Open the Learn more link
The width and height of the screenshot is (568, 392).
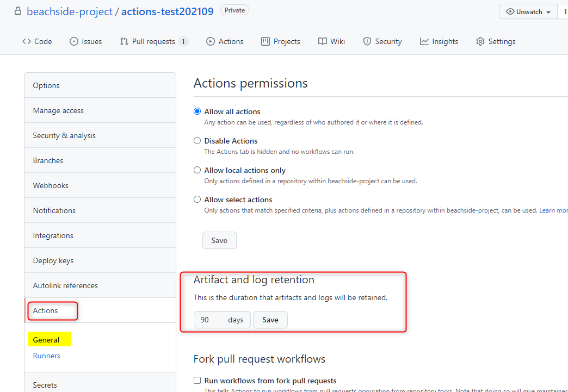[x=553, y=210]
